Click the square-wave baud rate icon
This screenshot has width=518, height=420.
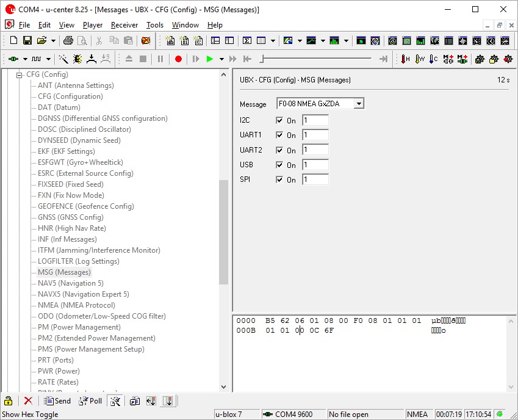tap(37, 59)
